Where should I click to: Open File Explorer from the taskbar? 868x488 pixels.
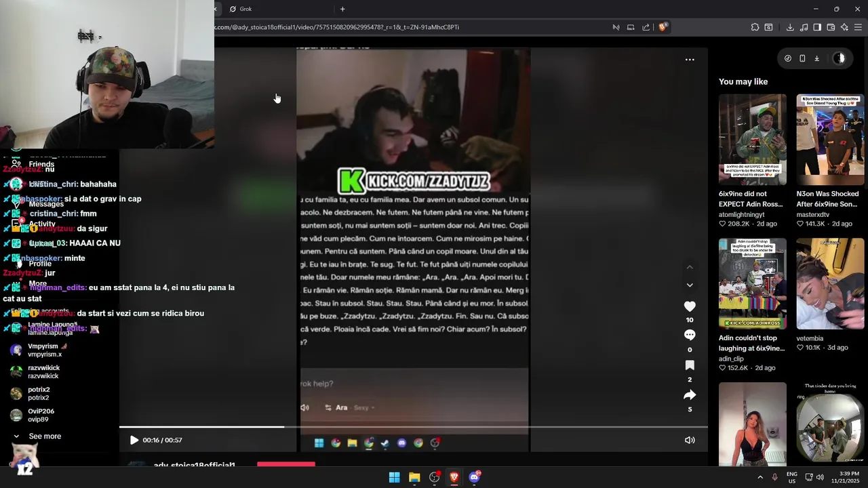pyautogui.click(x=414, y=477)
